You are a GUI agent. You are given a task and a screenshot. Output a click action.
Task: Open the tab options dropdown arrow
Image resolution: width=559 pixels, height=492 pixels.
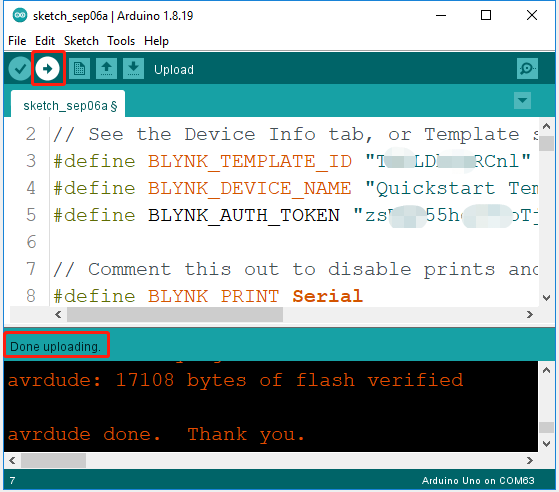522,101
